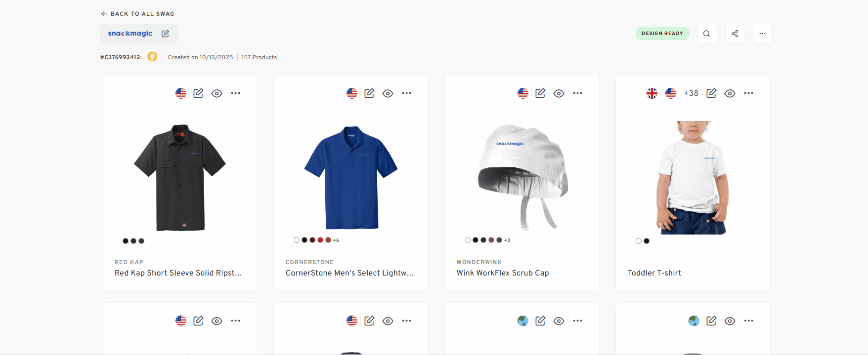The image size is (868, 355).
Task: Click the CORNERSTONE brand label
Action: (x=309, y=262)
